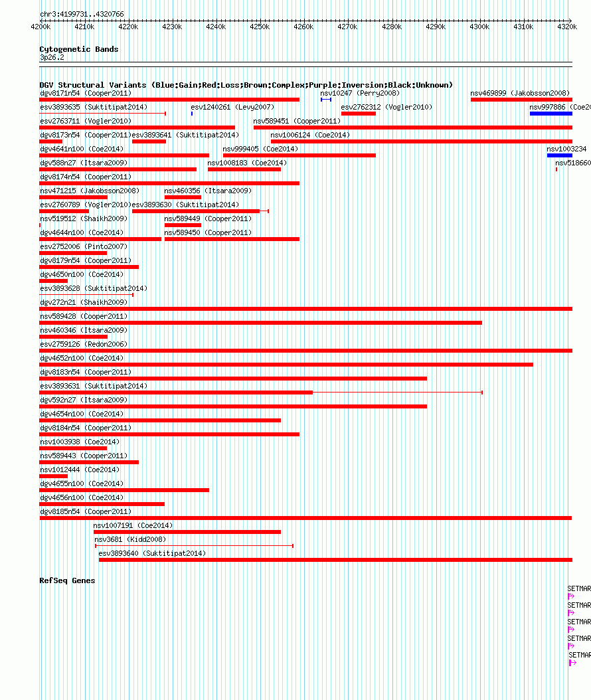Image resolution: width=591 pixels, height=700 pixels.
Task: Select the esv2762312 (Vogler2010) red bar
Action: [x=359, y=114]
